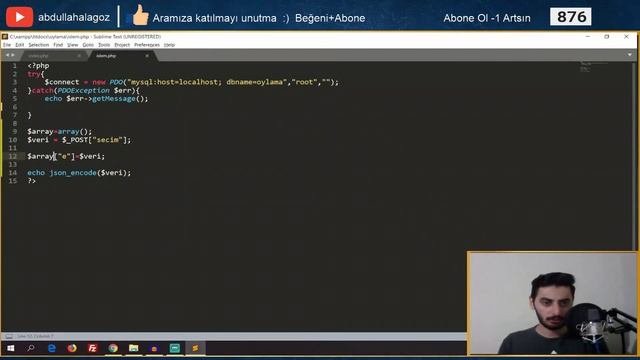Click $array["e"]=$veri; on line 12
The height and width of the screenshot is (360, 640).
(x=66, y=156)
